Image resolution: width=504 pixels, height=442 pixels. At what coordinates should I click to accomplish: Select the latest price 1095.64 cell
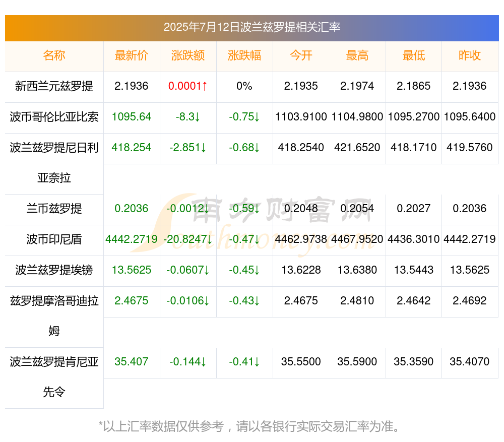[132, 117]
